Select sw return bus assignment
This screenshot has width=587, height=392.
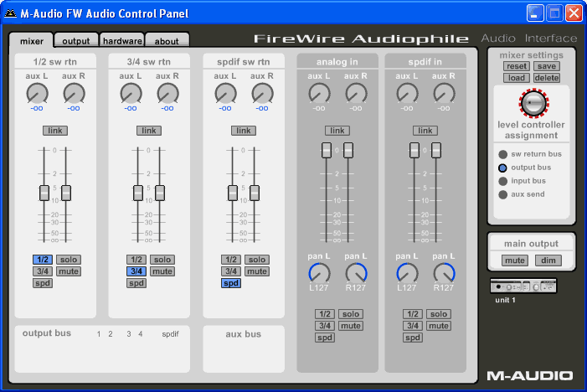[x=502, y=154]
